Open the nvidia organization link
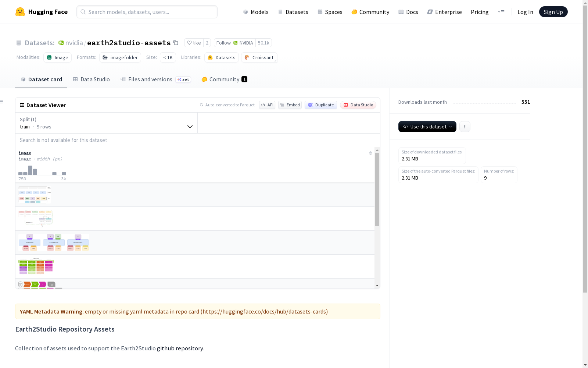 click(74, 43)
